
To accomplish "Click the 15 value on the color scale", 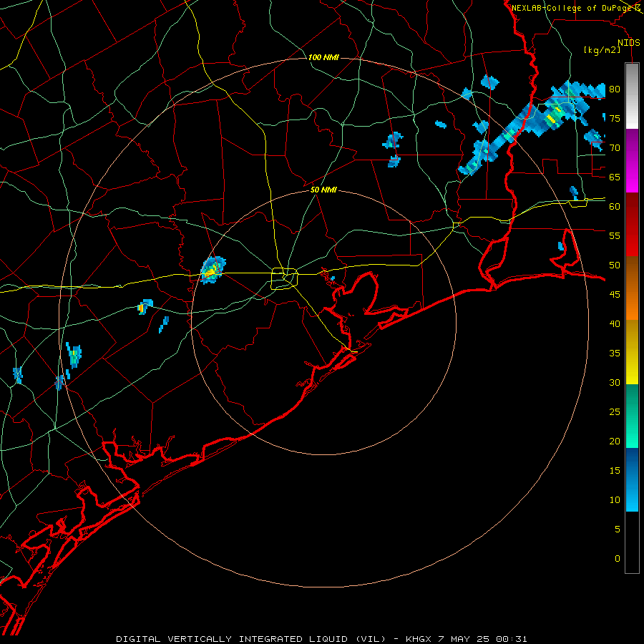I will [615, 471].
